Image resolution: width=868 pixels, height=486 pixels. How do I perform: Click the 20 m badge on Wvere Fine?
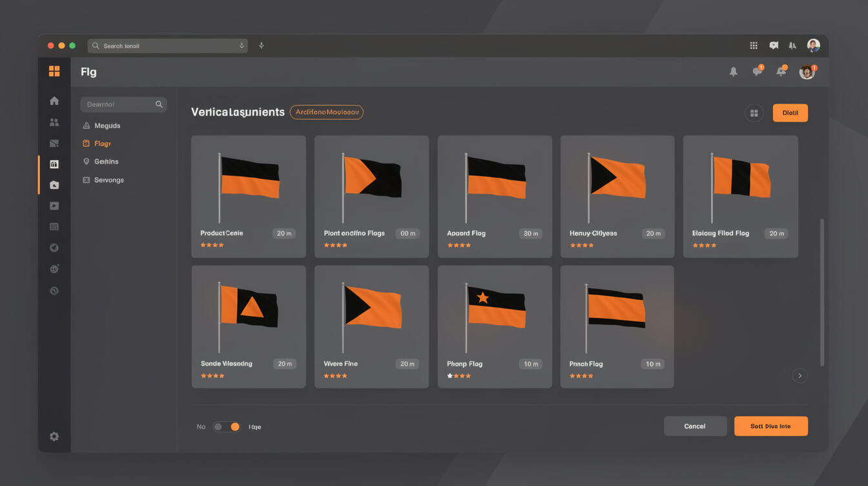tap(408, 364)
